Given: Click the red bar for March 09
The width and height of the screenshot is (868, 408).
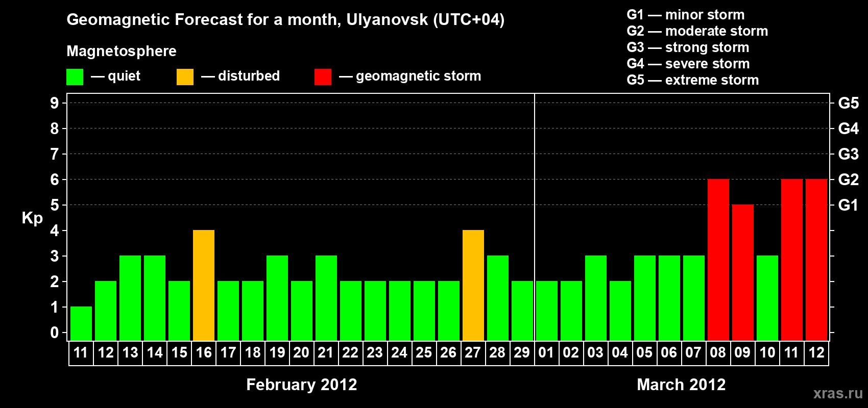Looking at the screenshot, I should (743, 272).
